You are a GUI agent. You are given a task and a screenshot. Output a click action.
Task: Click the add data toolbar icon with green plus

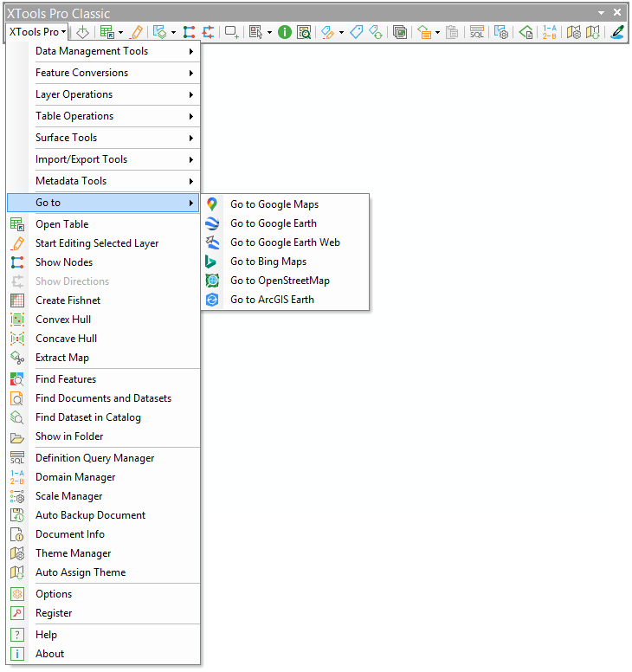82,32
